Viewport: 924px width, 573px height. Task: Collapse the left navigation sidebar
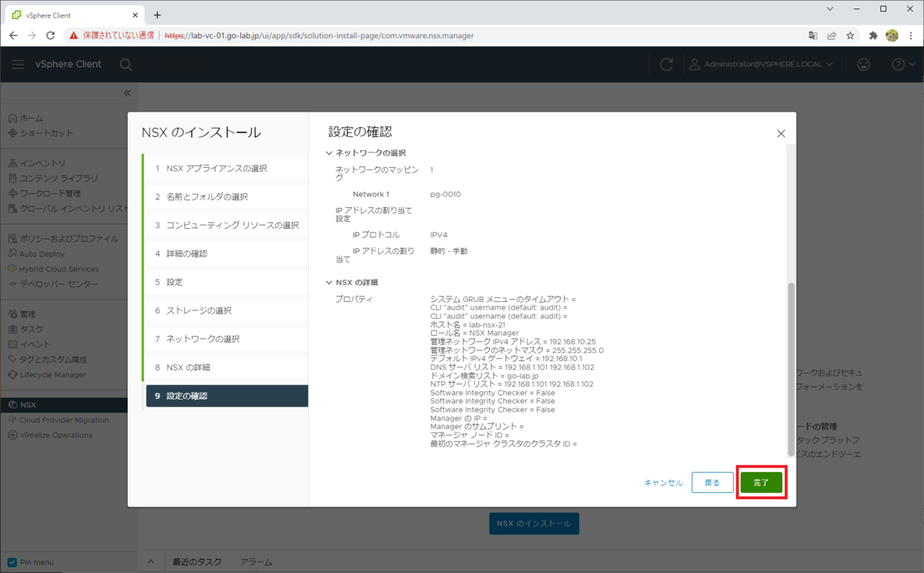127,92
